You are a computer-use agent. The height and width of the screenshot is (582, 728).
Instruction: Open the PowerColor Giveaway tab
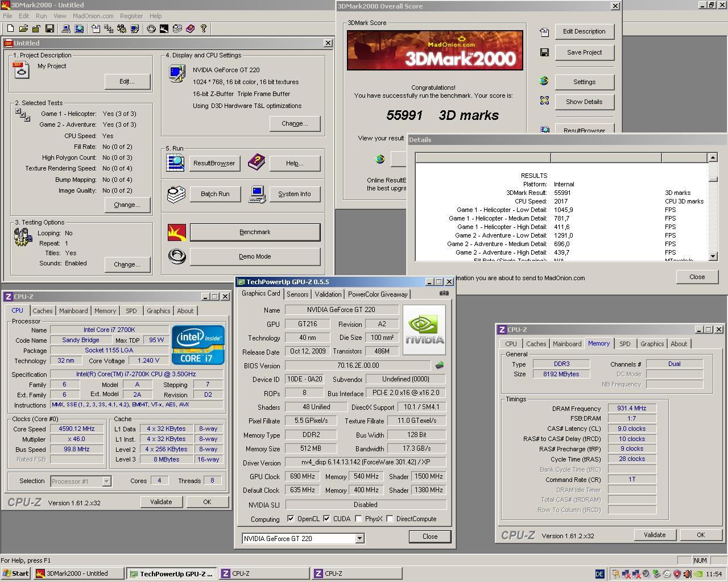(378, 294)
